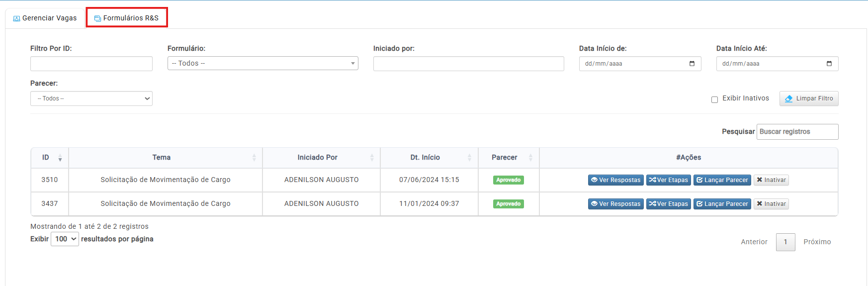Enable the Exibir Inativos checkbox
The width and height of the screenshot is (868, 286).
pyautogui.click(x=714, y=99)
